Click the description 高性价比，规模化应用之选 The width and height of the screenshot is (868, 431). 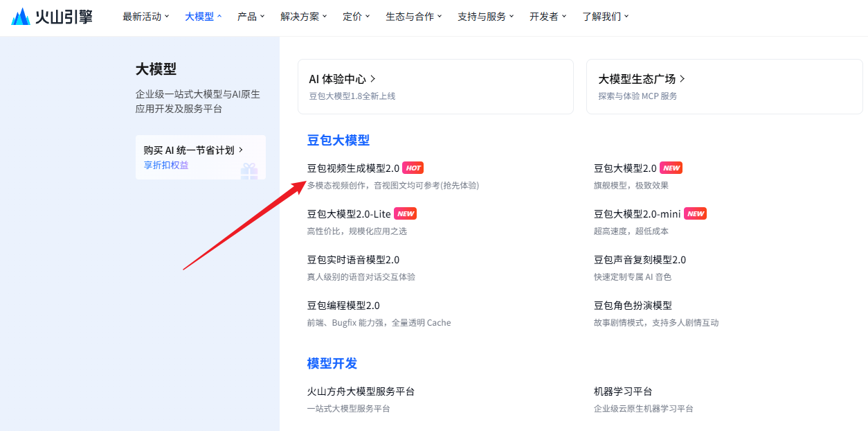357,231
